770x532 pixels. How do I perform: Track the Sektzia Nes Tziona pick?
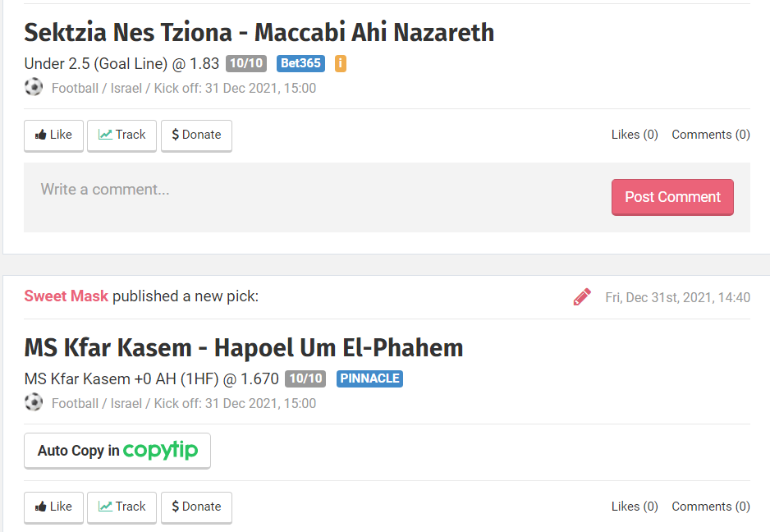(121, 135)
